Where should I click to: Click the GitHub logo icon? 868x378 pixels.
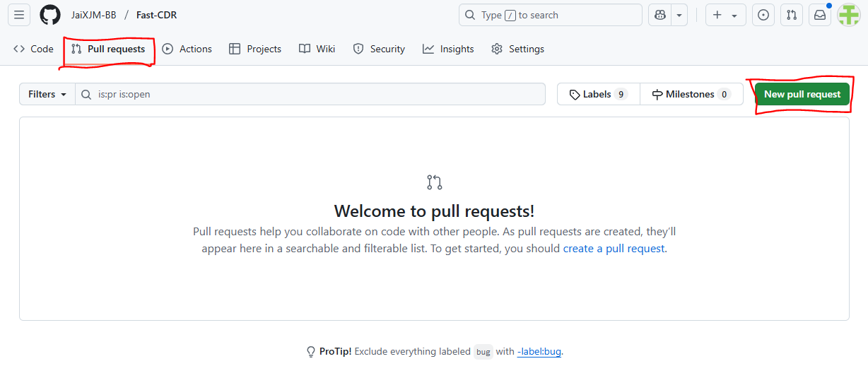tap(50, 15)
